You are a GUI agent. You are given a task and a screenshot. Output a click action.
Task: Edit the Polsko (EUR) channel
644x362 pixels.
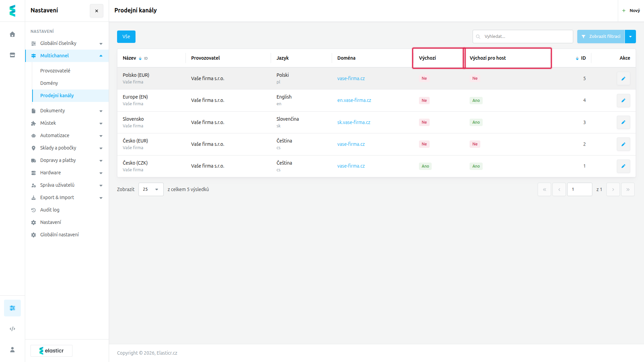pos(623,78)
